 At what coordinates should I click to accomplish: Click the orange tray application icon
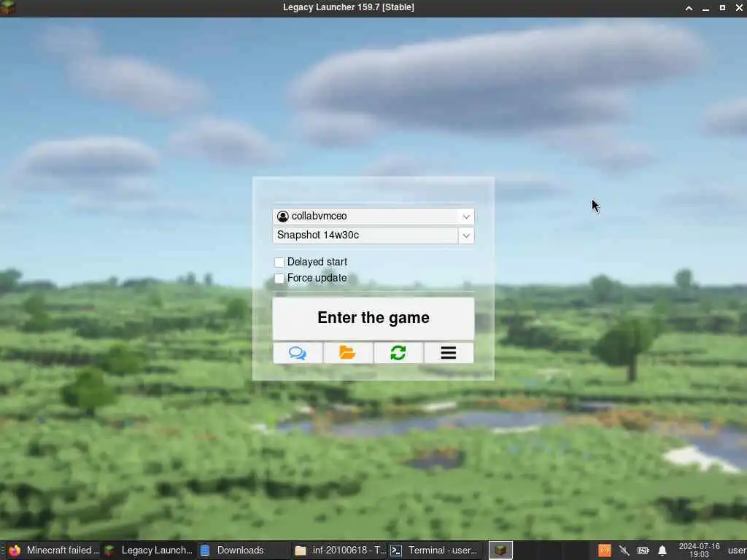pyautogui.click(x=605, y=551)
